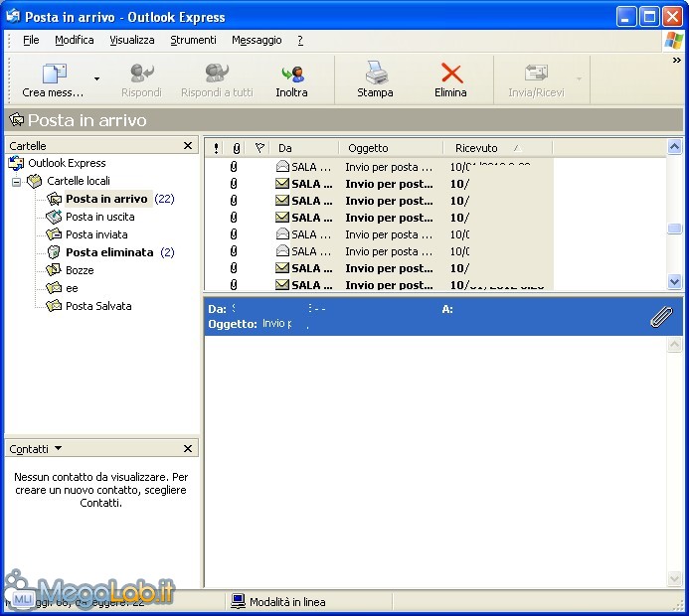
Task: Open the Posta in uscita folder
Action: pyautogui.click(x=100, y=217)
